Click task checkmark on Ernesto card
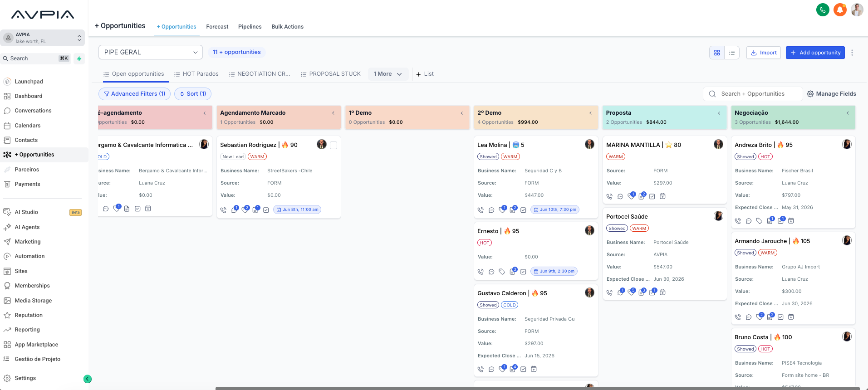Screen dimensions: 868x390 [x=523, y=272]
